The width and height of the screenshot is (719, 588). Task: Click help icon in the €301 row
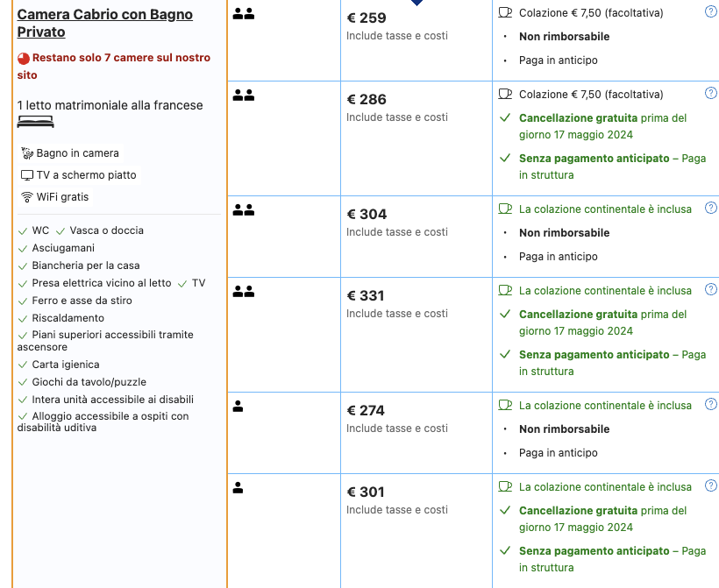pos(710,485)
